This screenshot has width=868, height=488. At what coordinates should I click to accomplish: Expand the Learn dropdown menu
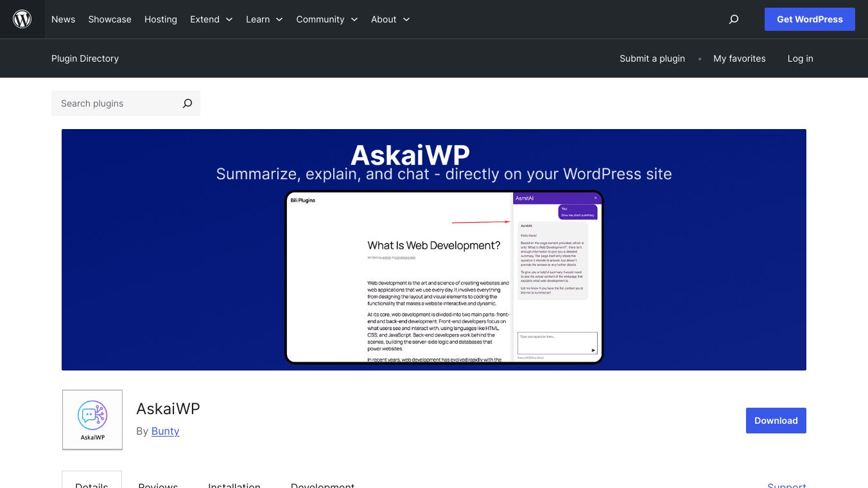click(265, 19)
